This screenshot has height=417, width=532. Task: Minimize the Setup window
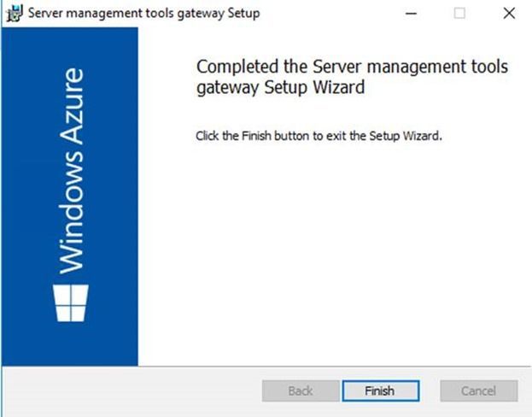click(411, 14)
